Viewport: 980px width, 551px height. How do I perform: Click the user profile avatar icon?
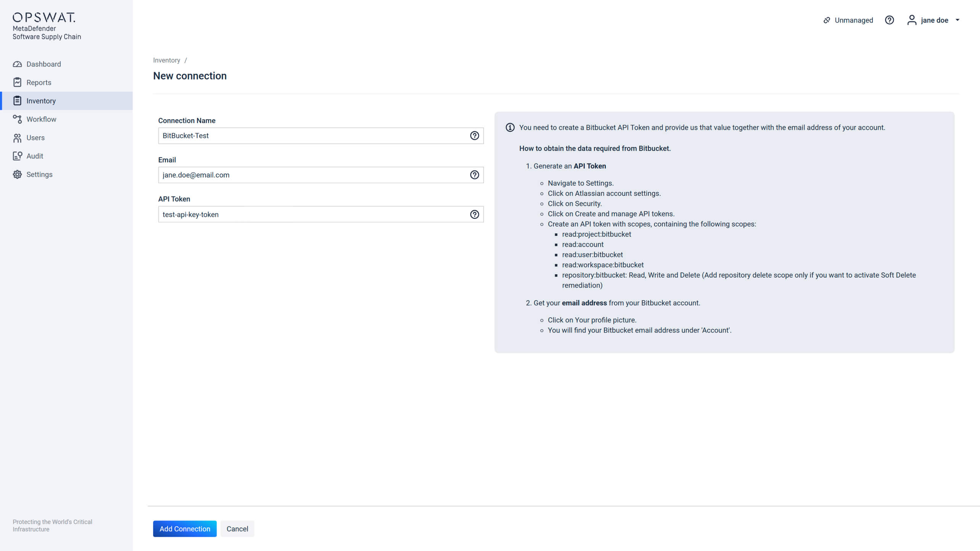click(911, 20)
